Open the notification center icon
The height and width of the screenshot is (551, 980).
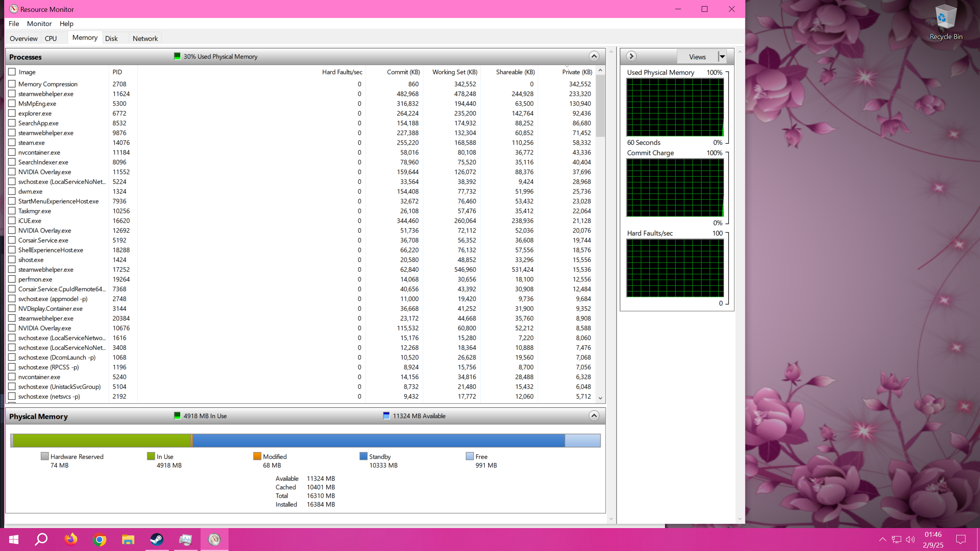(961, 540)
